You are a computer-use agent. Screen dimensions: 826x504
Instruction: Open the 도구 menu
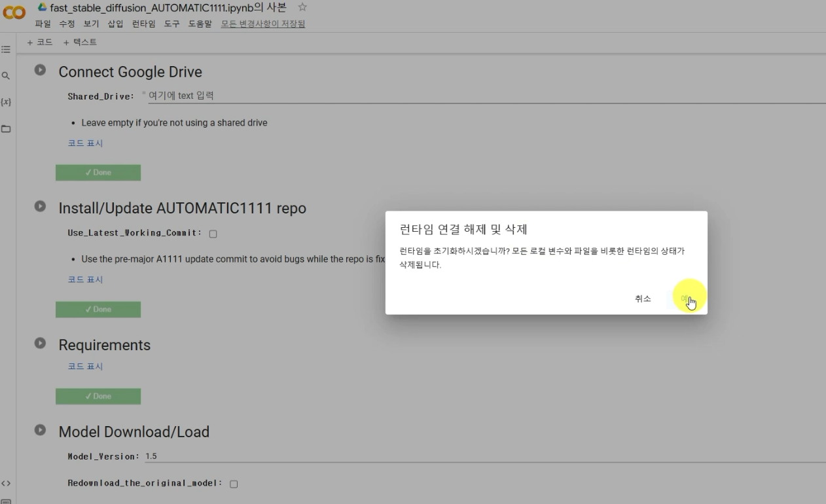pyautogui.click(x=171, y=24)
